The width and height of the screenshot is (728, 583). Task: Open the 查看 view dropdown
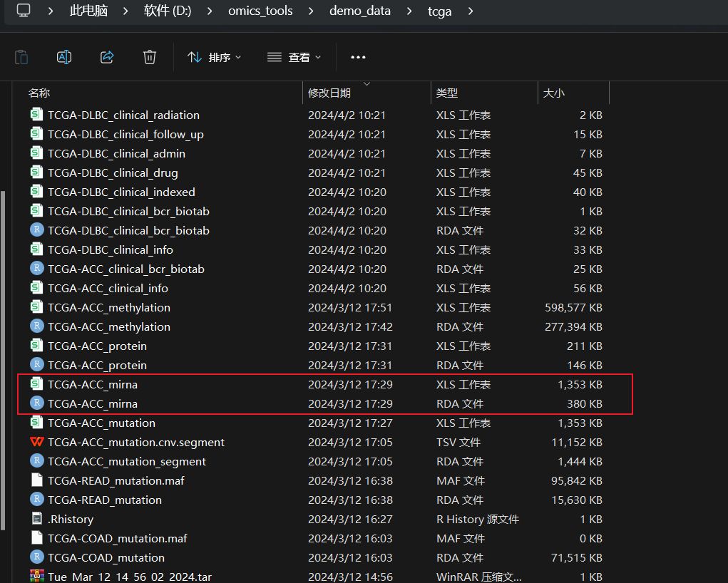click(294, 57)
